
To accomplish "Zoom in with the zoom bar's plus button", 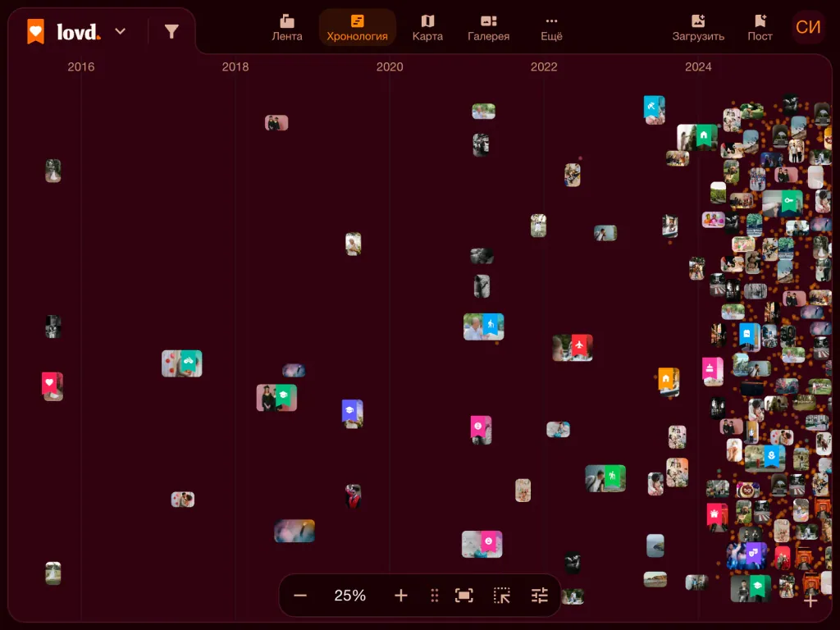I will (400, 596).
